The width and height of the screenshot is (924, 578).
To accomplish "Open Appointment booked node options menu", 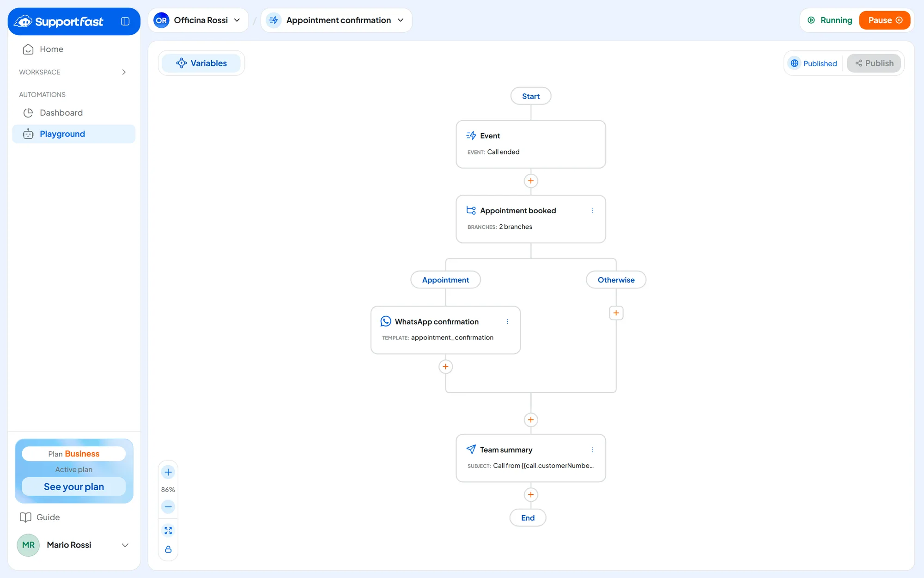I will (593, 210).
